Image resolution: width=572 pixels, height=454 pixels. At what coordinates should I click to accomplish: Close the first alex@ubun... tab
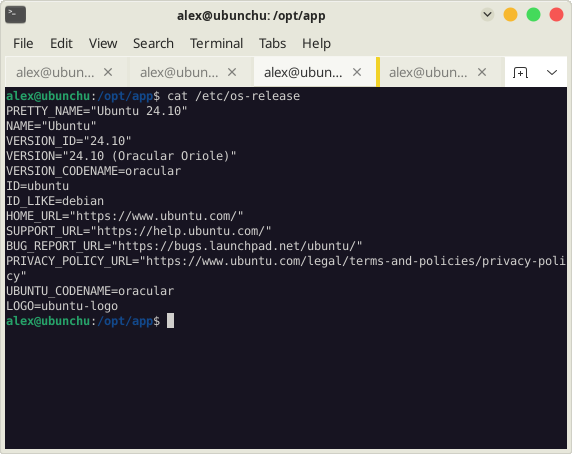tap(108, 72)
